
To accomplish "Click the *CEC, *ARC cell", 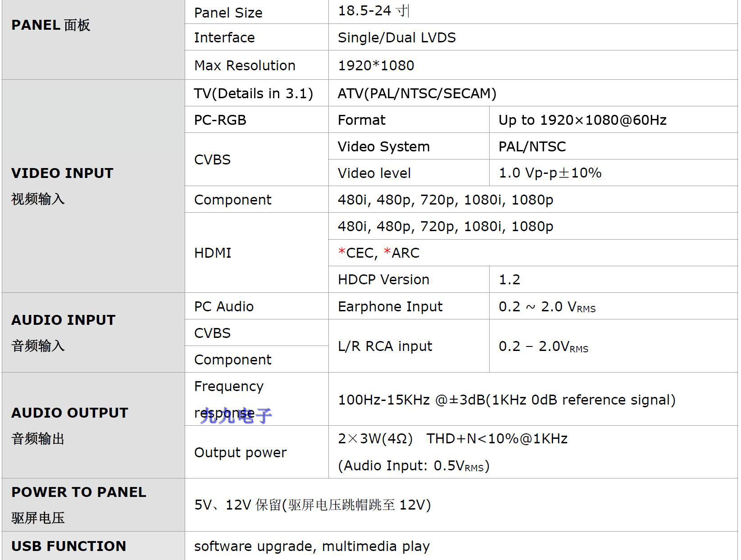I will point(378,253).
